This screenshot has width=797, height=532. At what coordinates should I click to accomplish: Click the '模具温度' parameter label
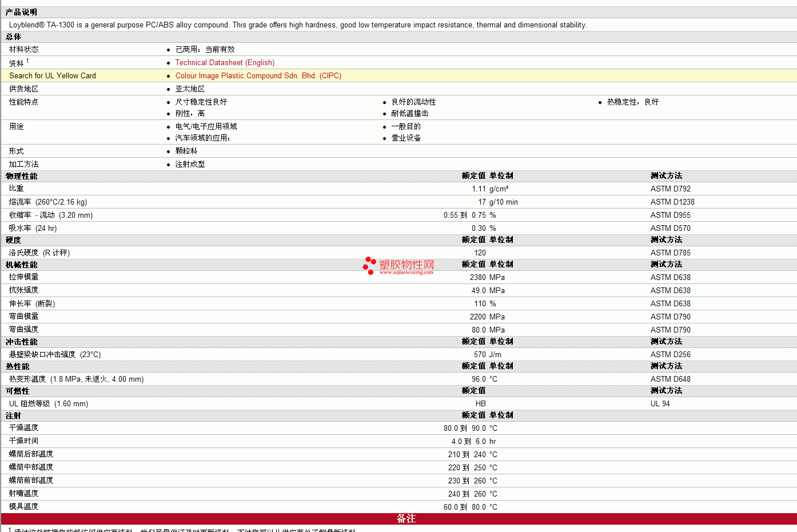24,507
